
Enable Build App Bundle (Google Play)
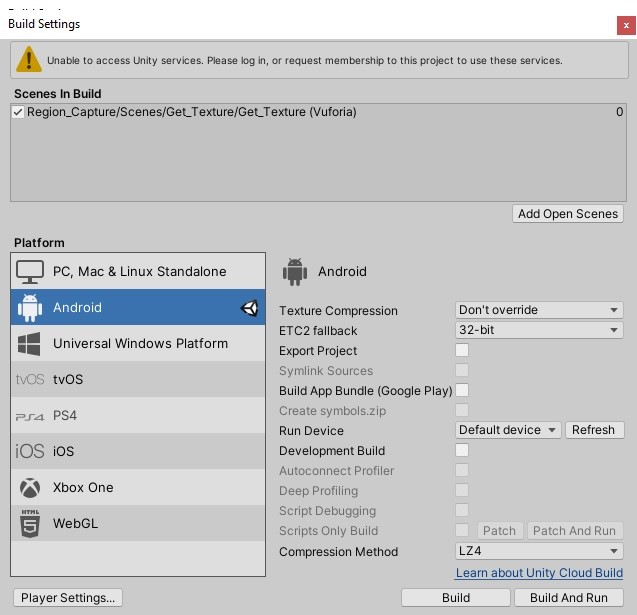tap(462, 390)
